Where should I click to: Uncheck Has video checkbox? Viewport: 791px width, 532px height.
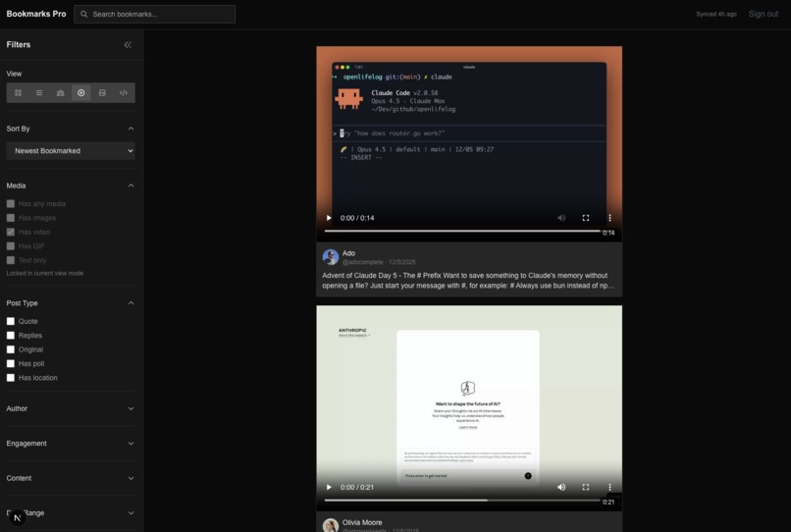point(11,233)
